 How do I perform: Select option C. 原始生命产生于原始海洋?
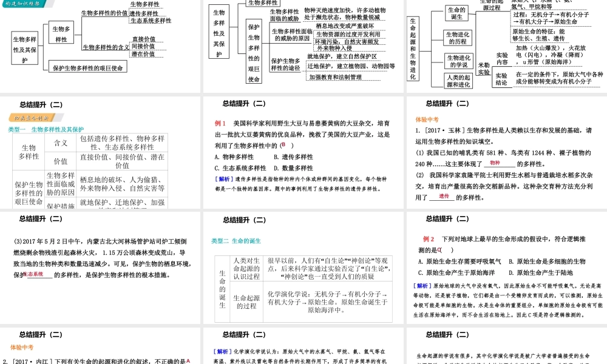456,273
